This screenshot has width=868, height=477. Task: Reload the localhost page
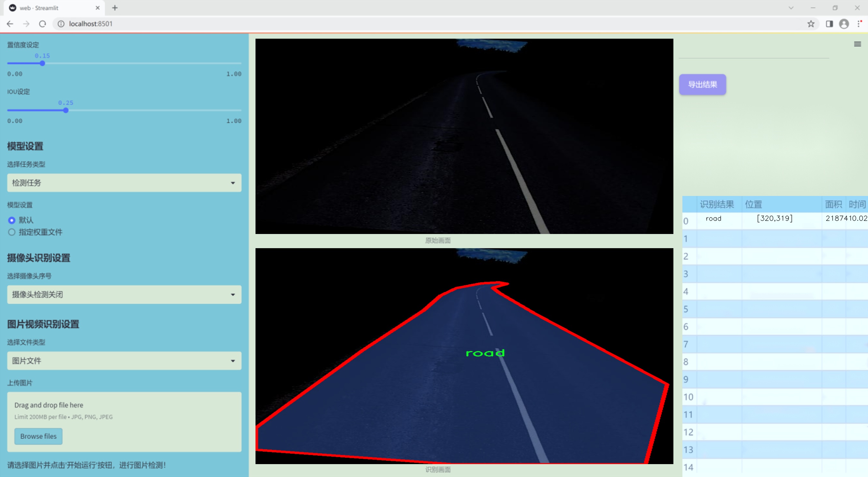(x=43, y=24)
